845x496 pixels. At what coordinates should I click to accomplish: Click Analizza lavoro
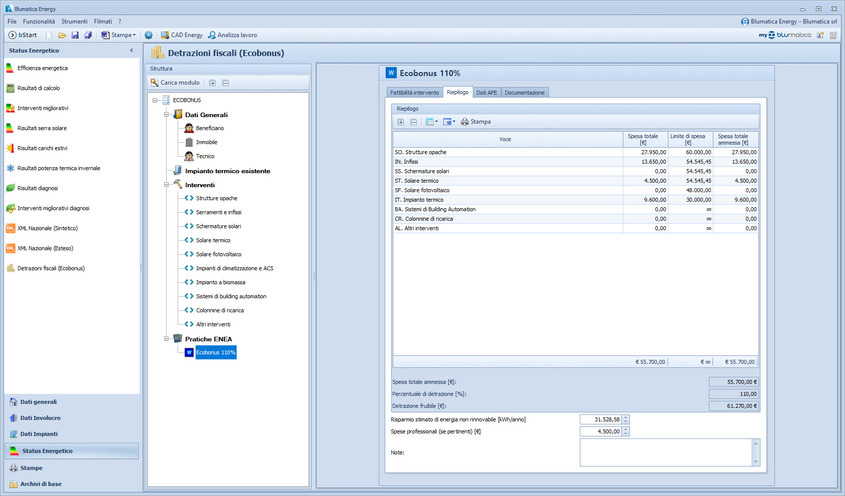(232, 35)
